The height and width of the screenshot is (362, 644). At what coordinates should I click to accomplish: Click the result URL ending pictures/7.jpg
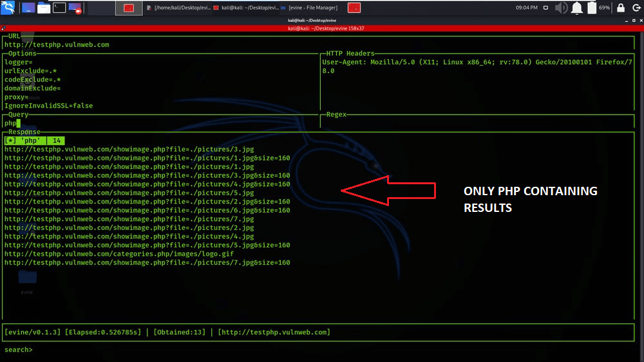point(129,219)
